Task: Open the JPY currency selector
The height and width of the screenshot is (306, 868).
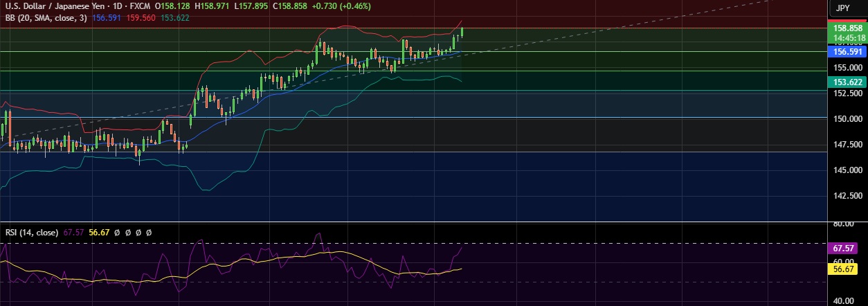Action: (842, 8)
